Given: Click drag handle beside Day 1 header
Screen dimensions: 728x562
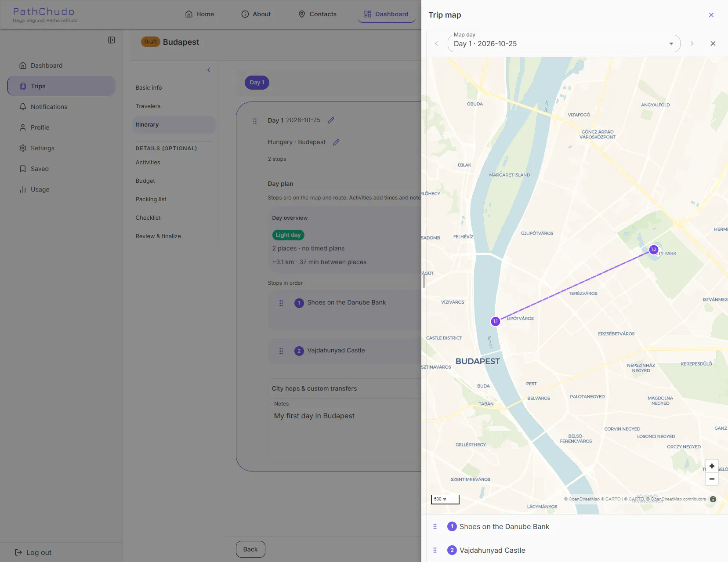Looking at the screenshot, I should 255,121.
